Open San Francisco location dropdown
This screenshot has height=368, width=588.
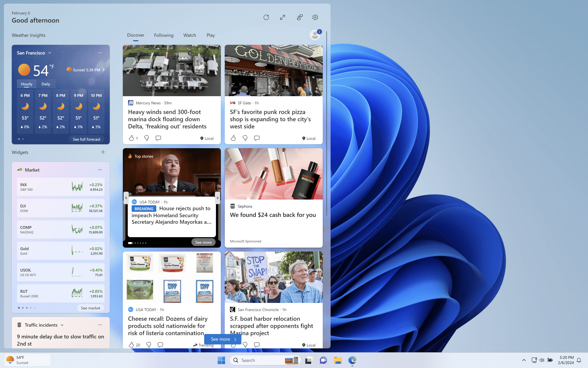[34, 53]
